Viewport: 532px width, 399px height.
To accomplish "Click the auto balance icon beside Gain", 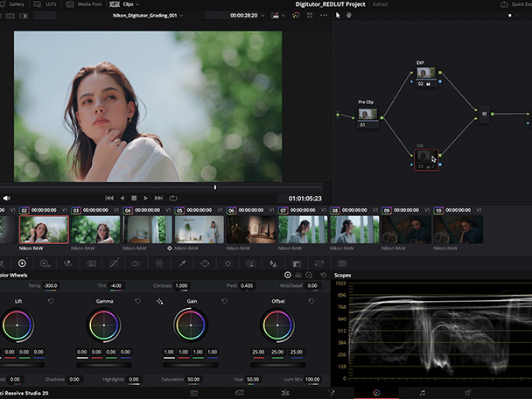I will point(159,301).
